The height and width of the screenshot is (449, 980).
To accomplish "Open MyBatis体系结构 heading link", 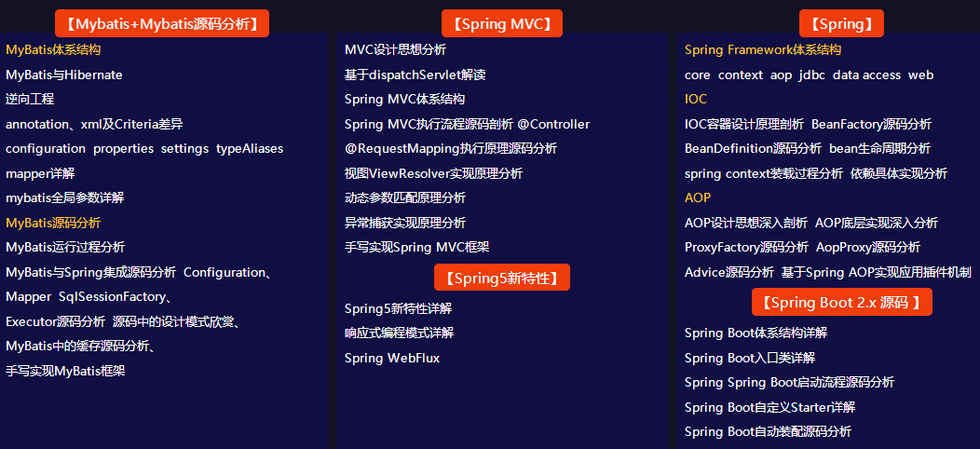I will [x=53, y=50].
